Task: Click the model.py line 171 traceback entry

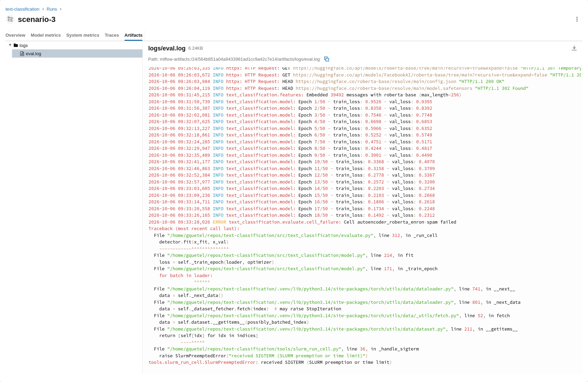Action: [x=296, y=269]
